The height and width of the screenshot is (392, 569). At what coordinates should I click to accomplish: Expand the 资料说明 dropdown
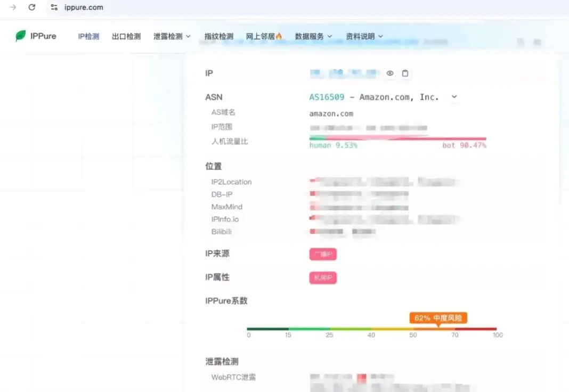[x=364, y=36]
